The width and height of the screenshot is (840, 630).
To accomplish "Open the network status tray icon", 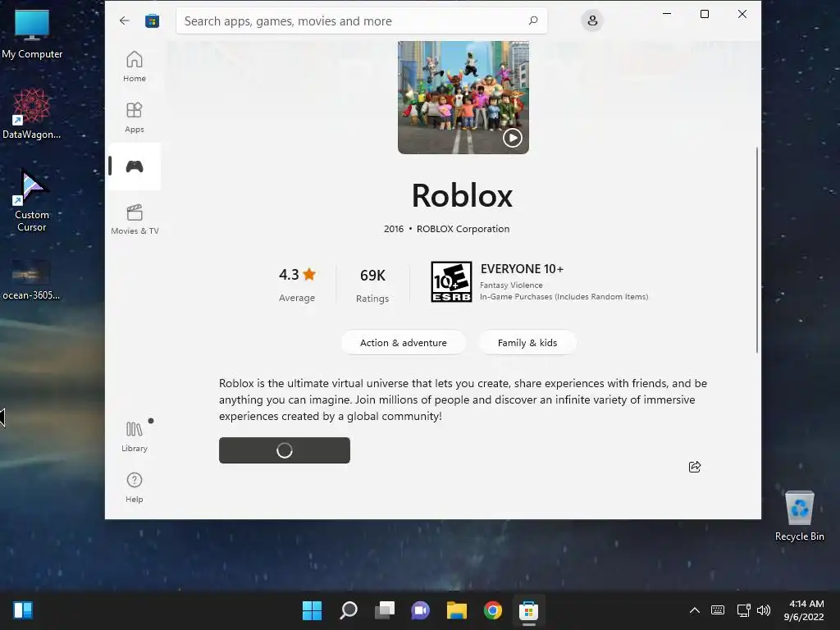I will [x=743, y=610].
